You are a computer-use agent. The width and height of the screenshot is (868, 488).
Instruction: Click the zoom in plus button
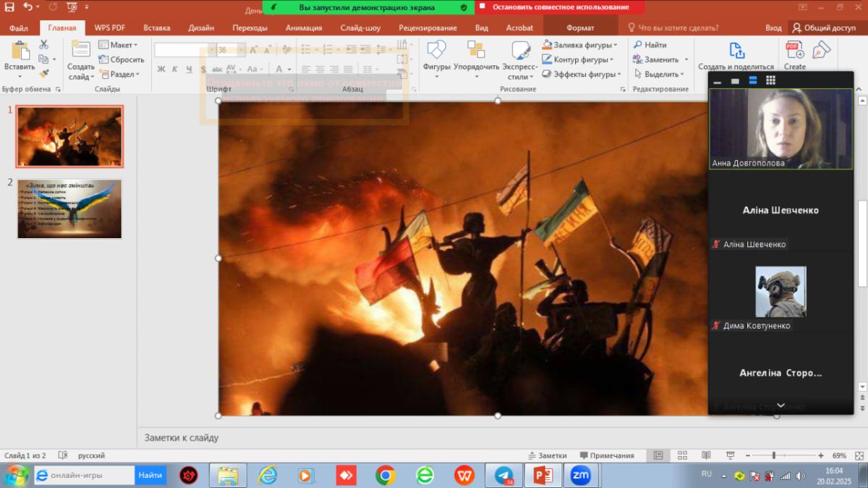821,455
